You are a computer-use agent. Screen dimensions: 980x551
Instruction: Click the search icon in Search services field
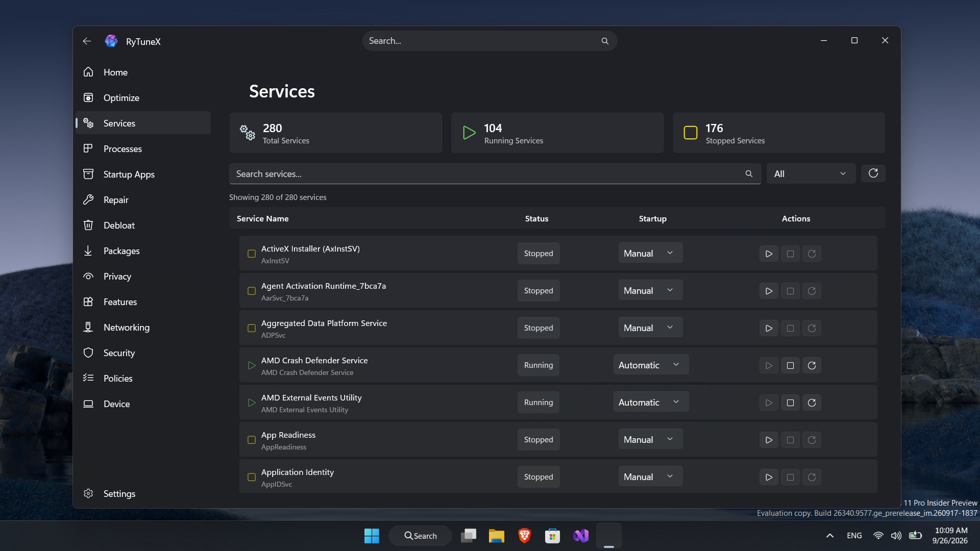point(749,174)
